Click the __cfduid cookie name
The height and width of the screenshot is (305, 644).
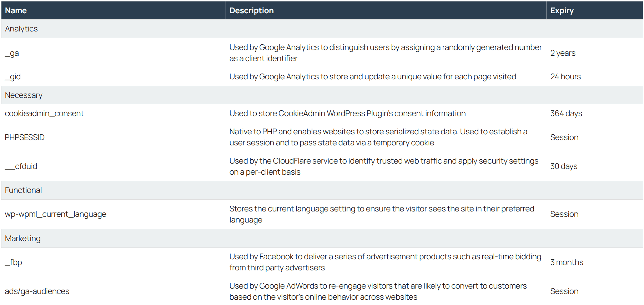pos(21,166)
